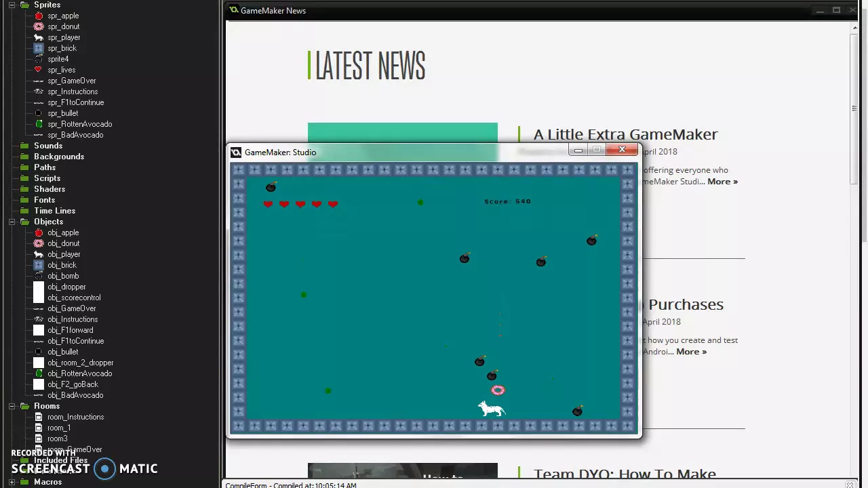Select the spr_player sprite icon
The height and width of the screenshot is (488, 868).
click(39, 37)
